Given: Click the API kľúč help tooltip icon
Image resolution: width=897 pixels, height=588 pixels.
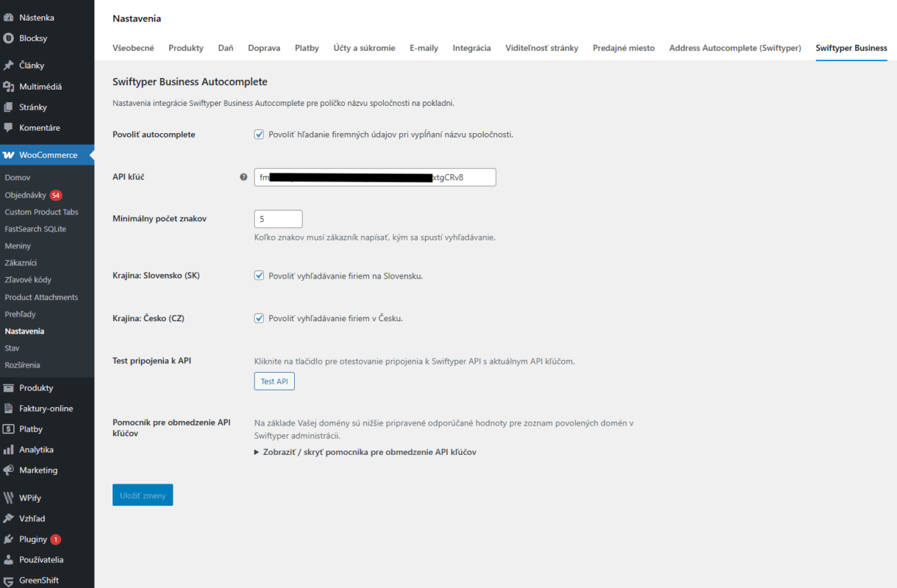Looking at the screenshot, I should (x=243, y=177).
